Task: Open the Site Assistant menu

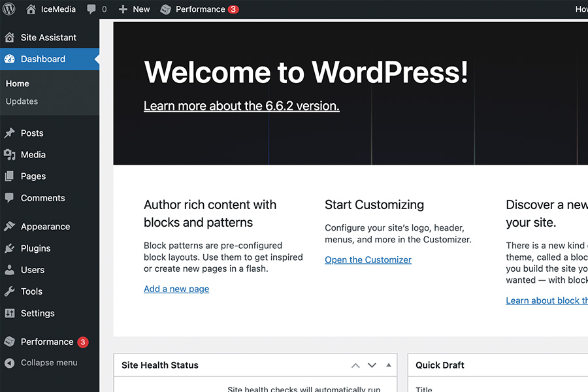Action: click(x=50, y=37)
